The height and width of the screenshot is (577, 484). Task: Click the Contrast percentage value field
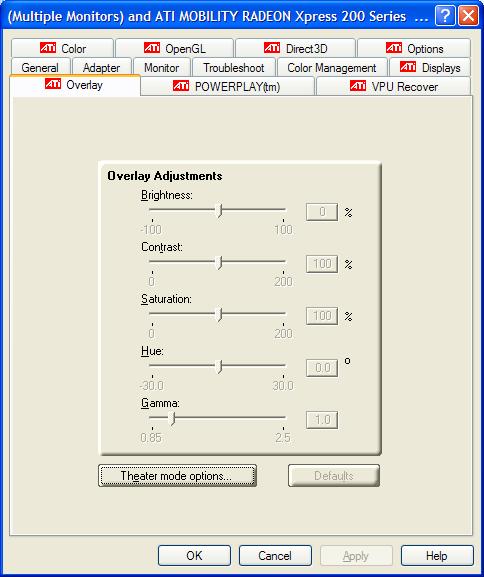(322, 264)
